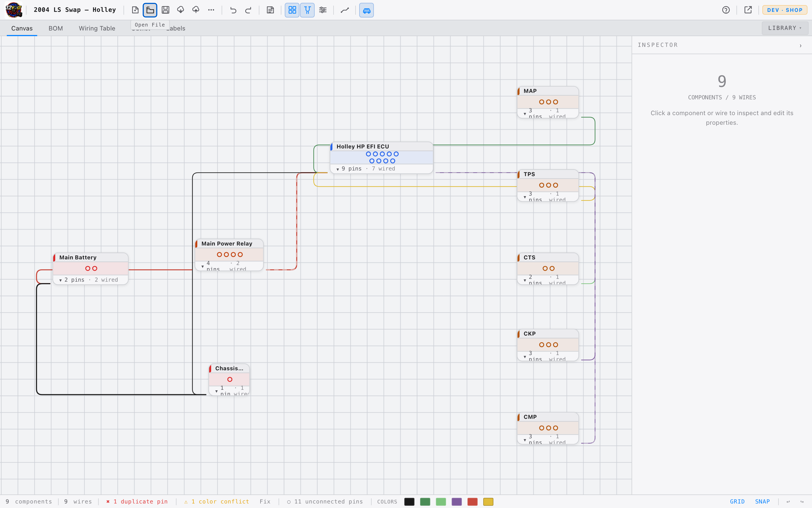Image resolution: width=812 pixels, height=508 pixels.
Task: Pick the red color swatch
Action: tap(473, 502)
